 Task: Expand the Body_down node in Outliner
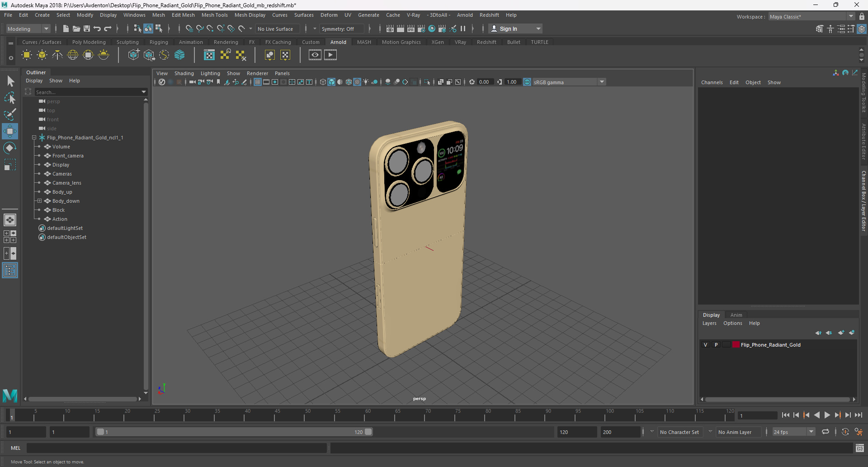pyautogui.click(x=39, y=201)
